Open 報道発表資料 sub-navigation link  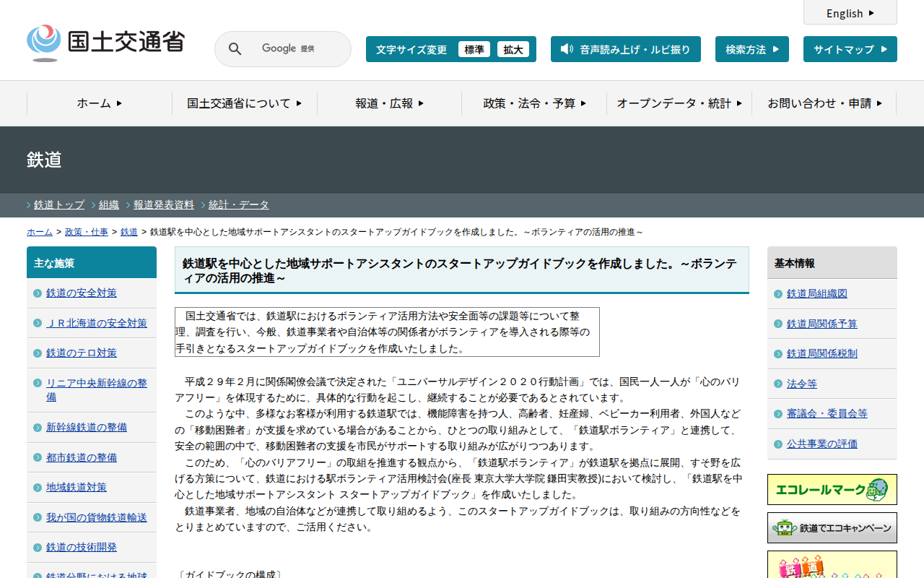click(x=164, y=205)
